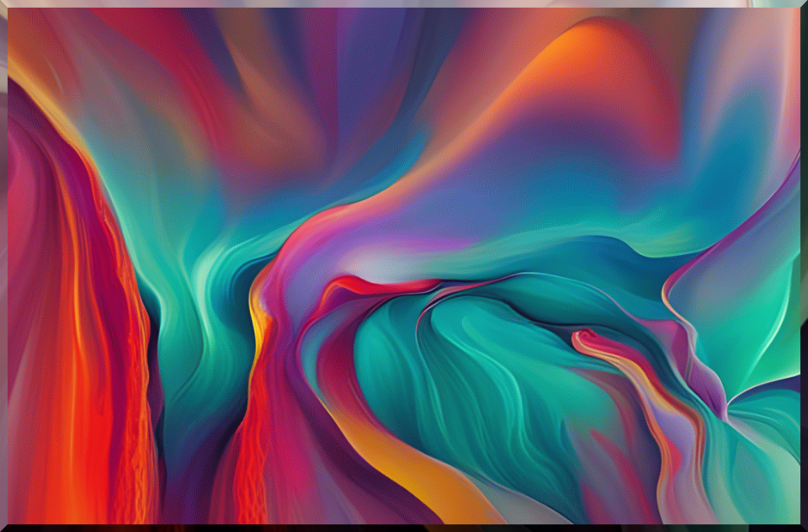The height and width of the screenshot is (532, 808).
Task: Click the mint green petal shape at right
Action: point(741,303)
